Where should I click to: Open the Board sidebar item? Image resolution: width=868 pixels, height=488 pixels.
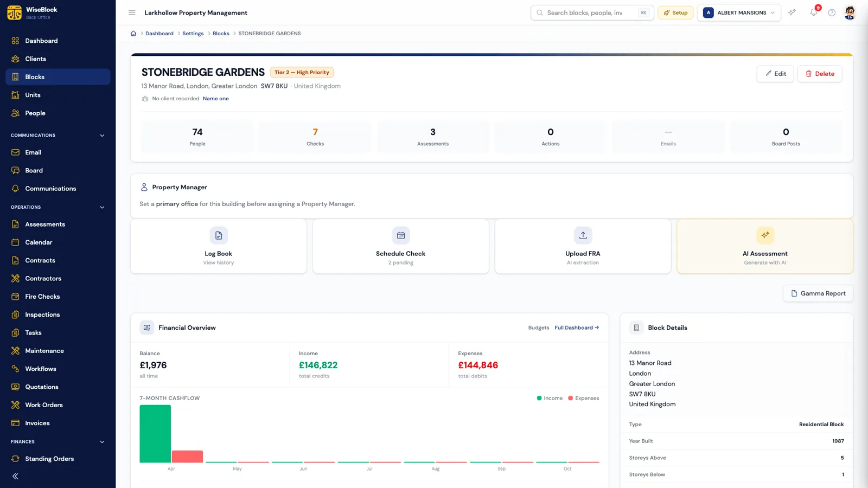pyautogui.click(x=58, y=170)
